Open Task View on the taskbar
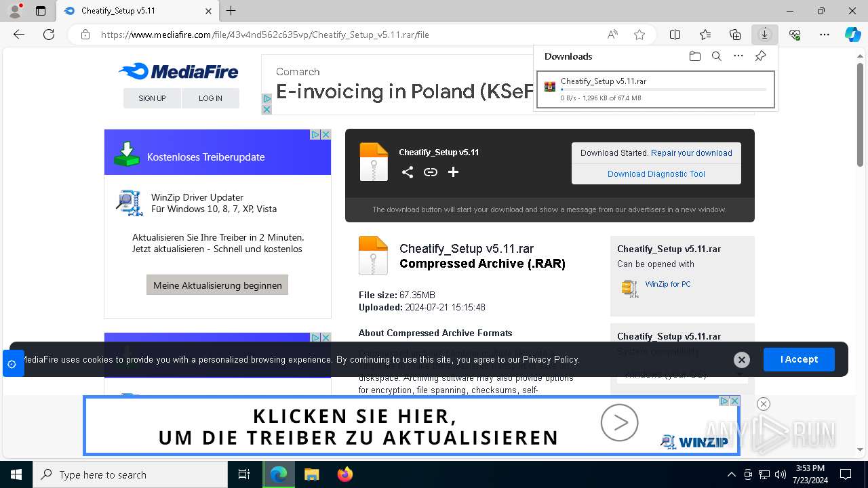This screenshot has height=488, width=868. pyautogui.click(x=244, y=474)
